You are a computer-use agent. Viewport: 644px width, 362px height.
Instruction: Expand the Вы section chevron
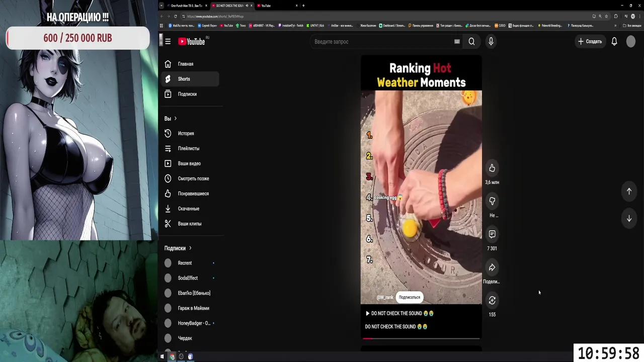[175, 119]
